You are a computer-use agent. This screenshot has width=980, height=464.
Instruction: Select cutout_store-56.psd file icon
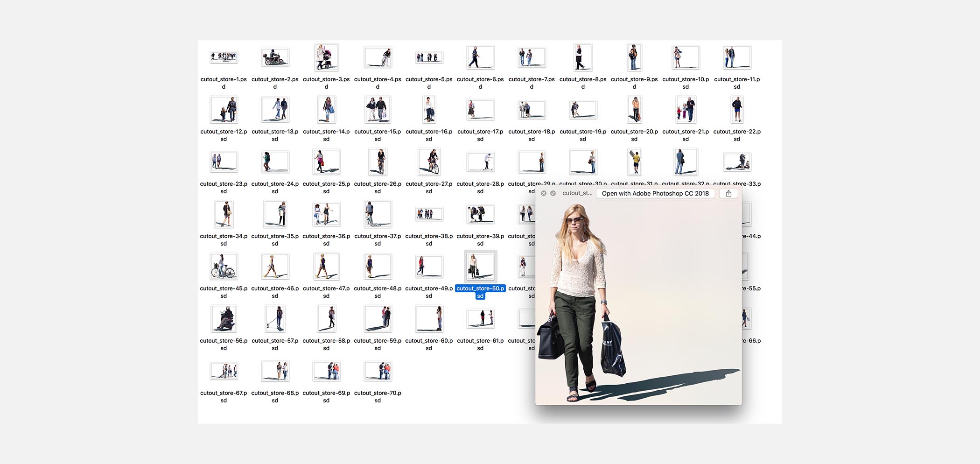point(224,319)
